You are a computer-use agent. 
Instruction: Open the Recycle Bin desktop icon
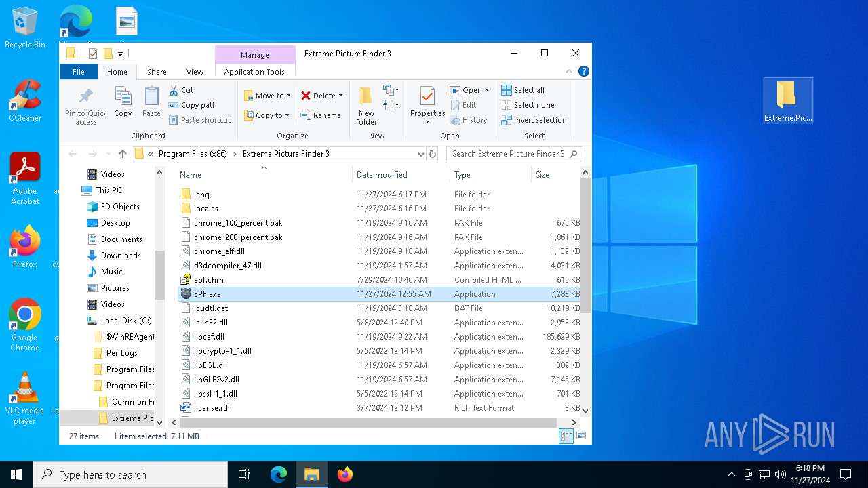tap(25, 28)
